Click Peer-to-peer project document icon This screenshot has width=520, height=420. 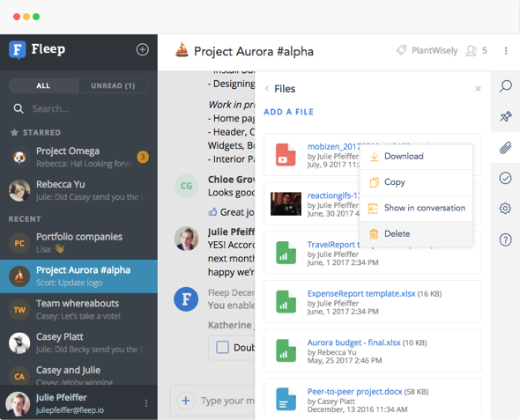[286, 400]
